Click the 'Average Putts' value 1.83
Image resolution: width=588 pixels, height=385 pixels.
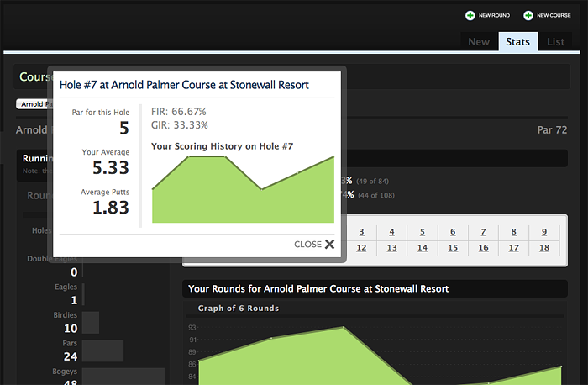(111, 208)
